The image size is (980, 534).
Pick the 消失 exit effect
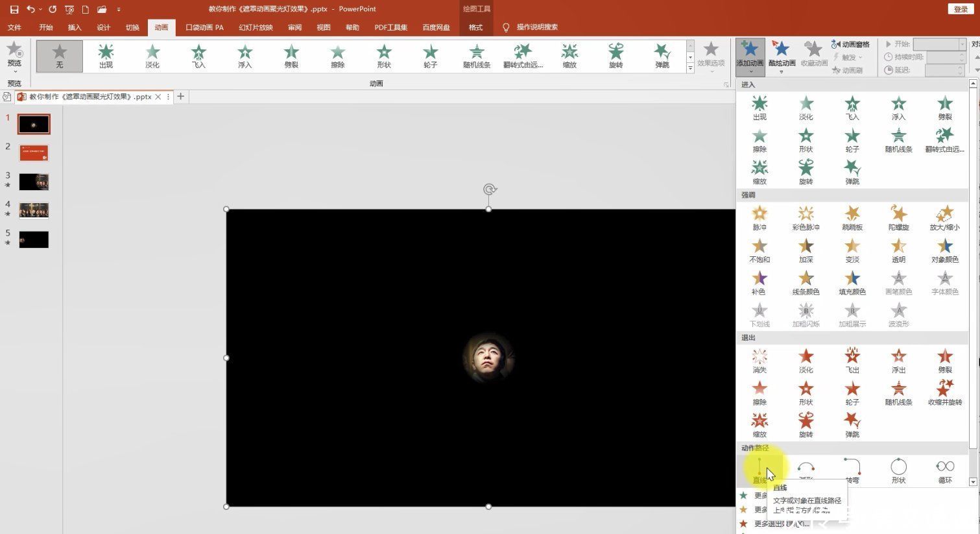(759, 361)
